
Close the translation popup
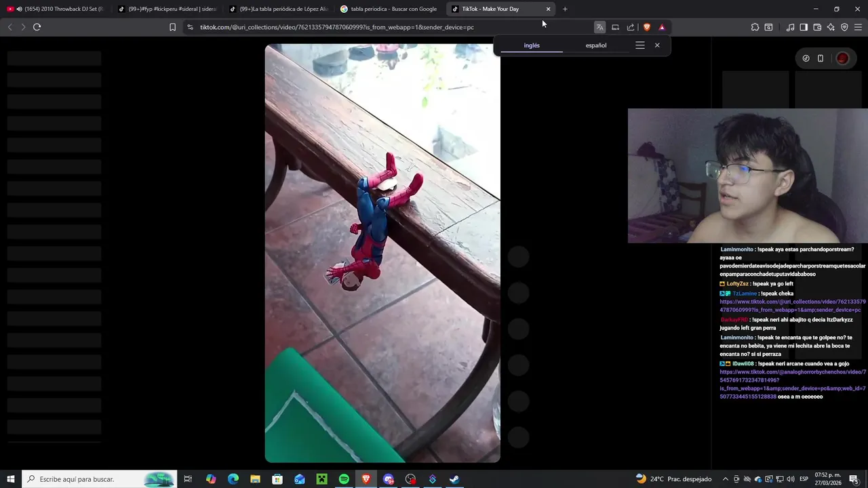coord(657,45)
